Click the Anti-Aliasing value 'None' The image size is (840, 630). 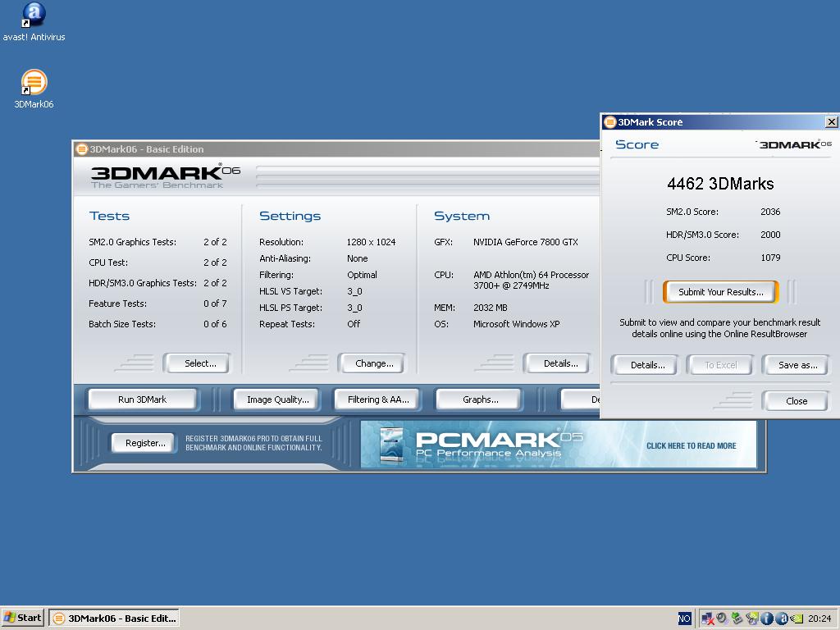(358, 258)
